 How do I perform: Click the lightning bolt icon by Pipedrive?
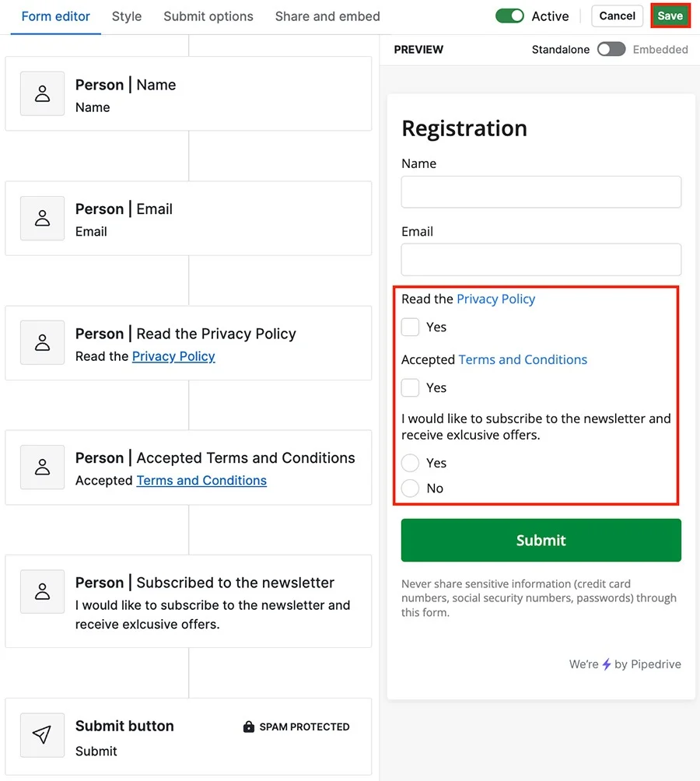pos(607,664)
